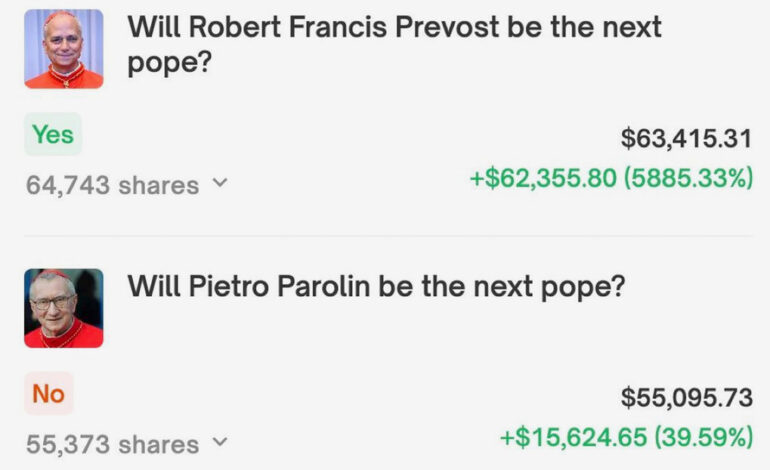Select the green Yes outcome badge
Image resolution: width=770 pixels, height=470 pixels.
[x=53, y=134]
